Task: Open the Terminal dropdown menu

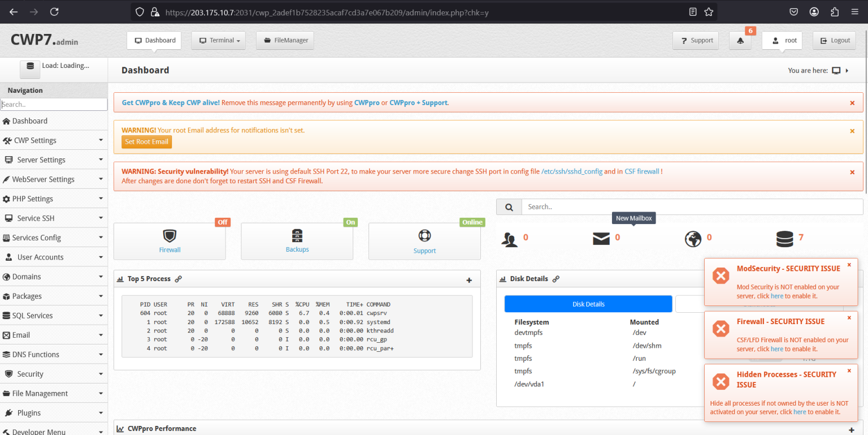Action: [x=219, y=41]
